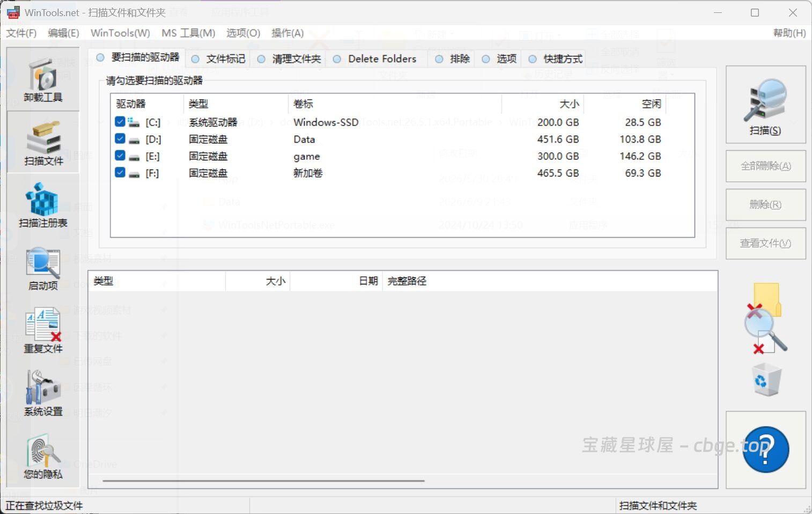Click the recycle bin icon
Screen dimensions: 812x514
tap(766, 379)
